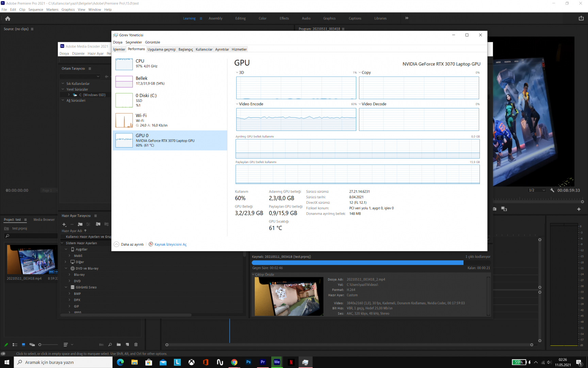Open the Hazır Ayar Tarayıcısı panel menu
The height and width of the screenshot is (368, 588).
[x=95, y=216]
